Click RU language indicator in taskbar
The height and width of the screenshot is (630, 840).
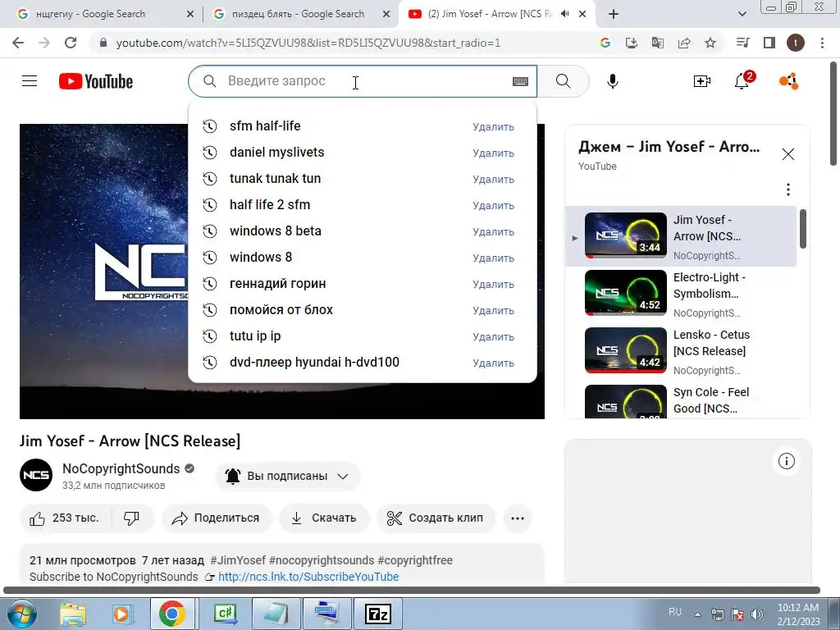click(x=675, y=612)
